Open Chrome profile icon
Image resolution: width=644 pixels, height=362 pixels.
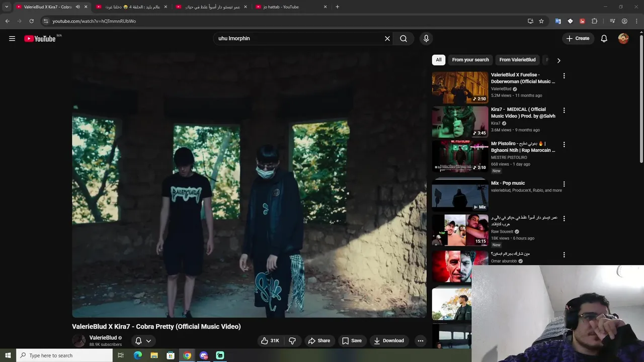point(624,21)
